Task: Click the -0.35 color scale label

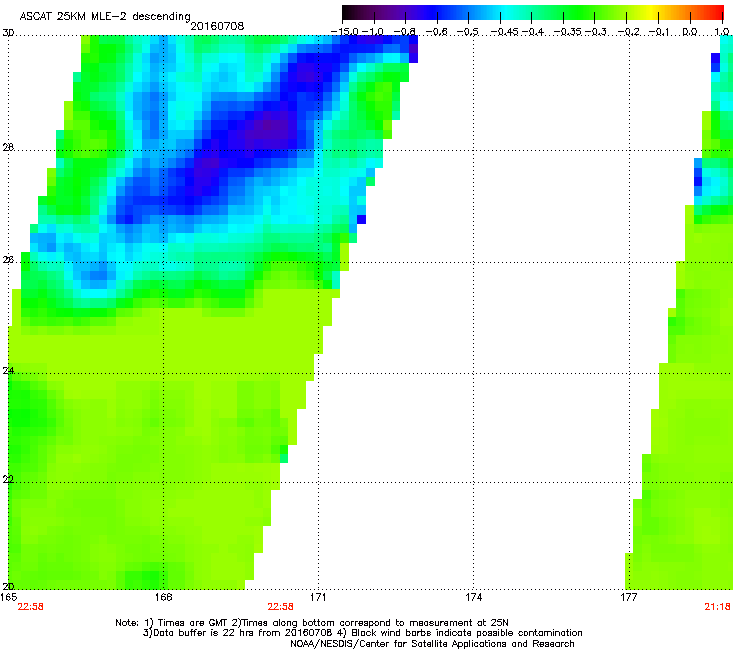Action: click(567, 32)
